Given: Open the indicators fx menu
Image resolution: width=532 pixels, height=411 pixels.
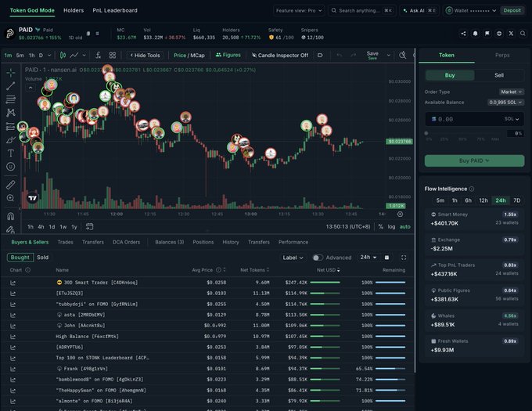Looking at the screenshot, I should [x=98, y=55].
